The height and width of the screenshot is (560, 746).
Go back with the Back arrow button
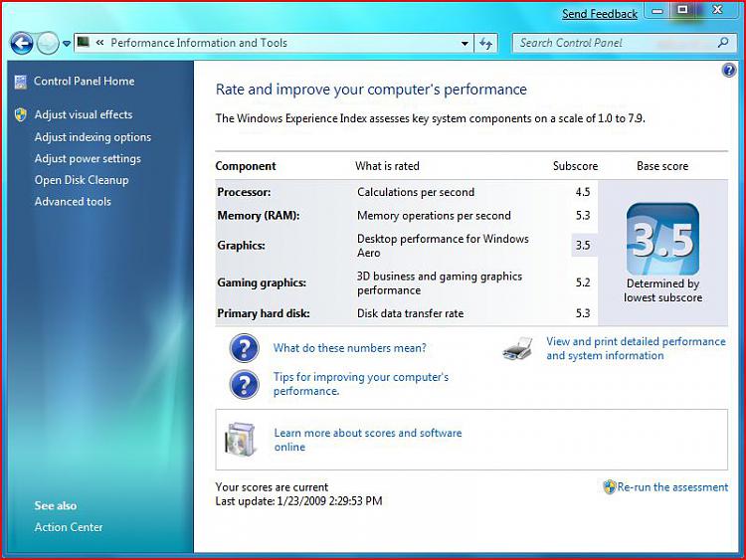(x=22, y=44)
